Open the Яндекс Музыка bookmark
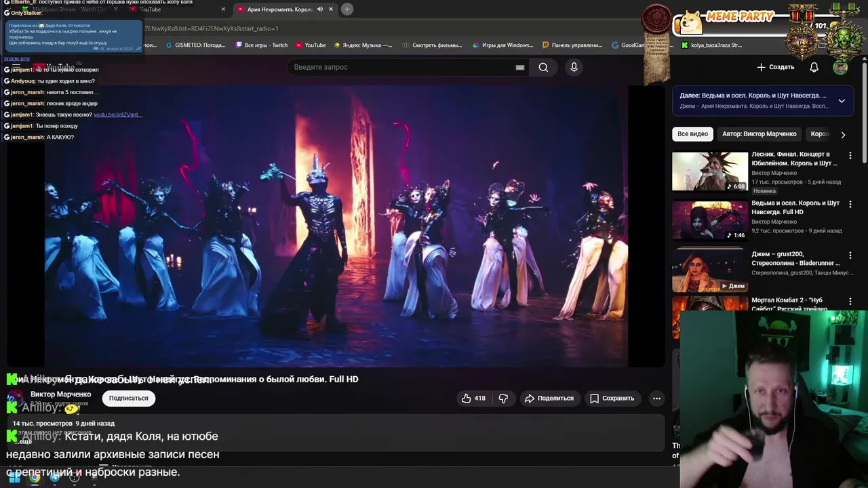This screenshot has width=868, height=488. tap(363, 45)
